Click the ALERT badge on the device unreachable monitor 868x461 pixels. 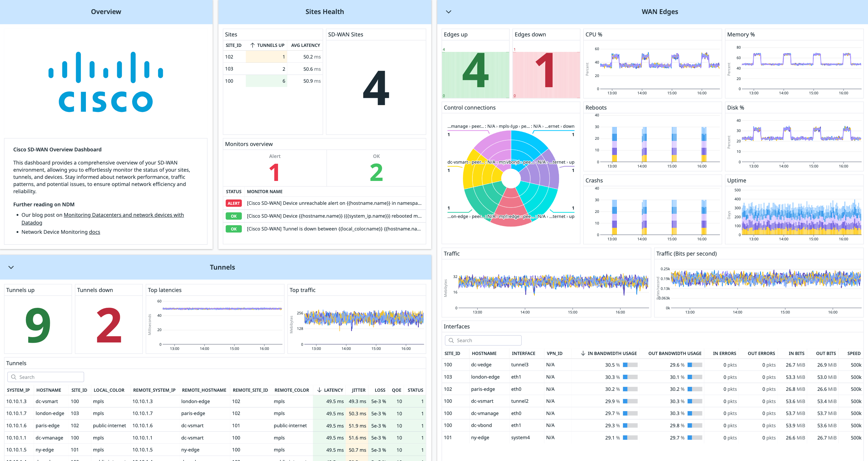[234, 203]
